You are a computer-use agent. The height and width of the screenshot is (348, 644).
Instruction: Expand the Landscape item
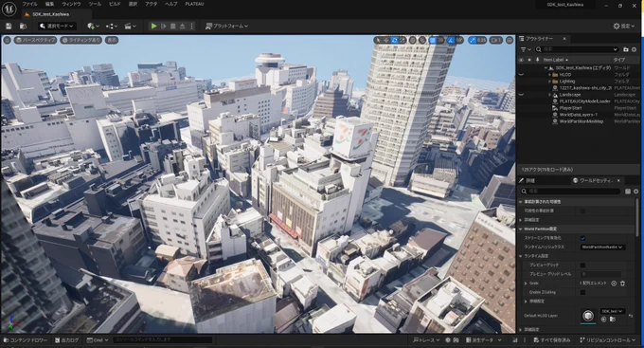(x=549, y=95)
